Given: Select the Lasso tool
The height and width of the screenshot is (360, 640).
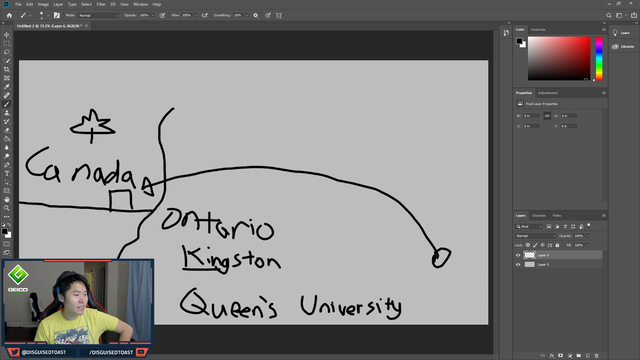Looking at the screenshot, I should tap(7, 52).
